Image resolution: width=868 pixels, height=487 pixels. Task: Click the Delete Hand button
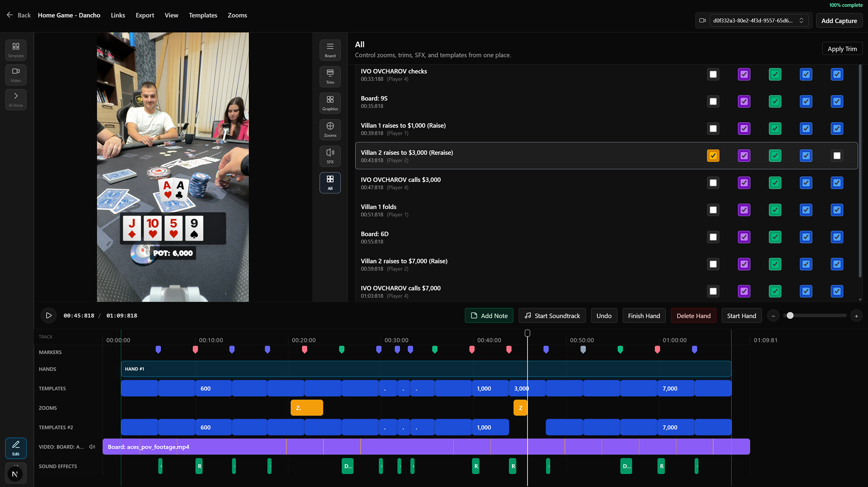point(693,316)
